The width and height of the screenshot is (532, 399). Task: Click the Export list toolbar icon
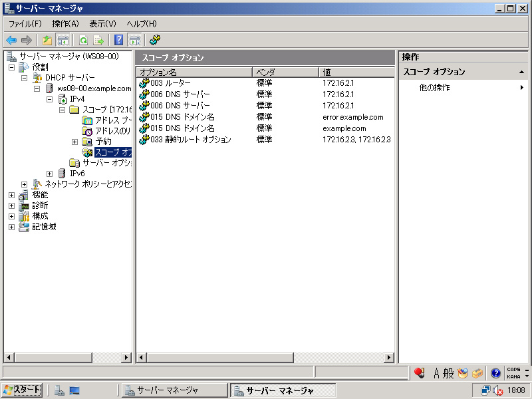(x=98, y=40)
